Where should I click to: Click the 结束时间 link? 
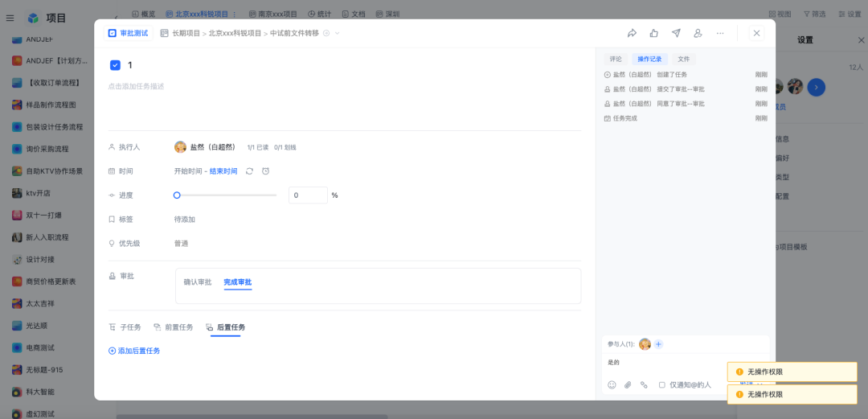coord(223,171)
